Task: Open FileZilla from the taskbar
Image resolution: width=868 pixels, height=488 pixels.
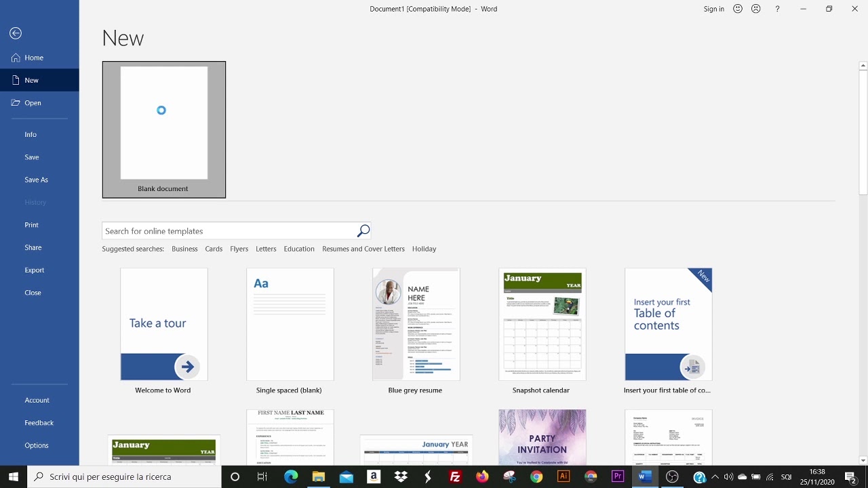Action: (455, 476)
